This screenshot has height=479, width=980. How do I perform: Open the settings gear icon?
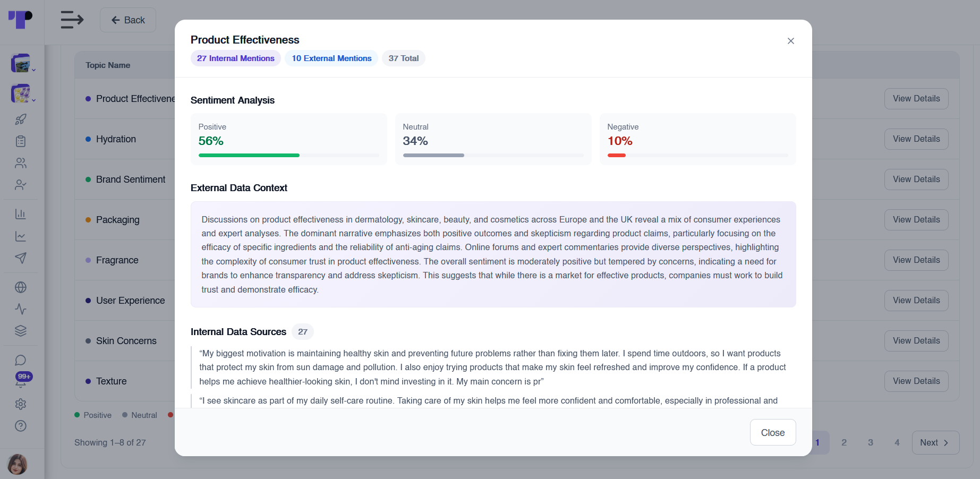(x=21, y=404)
